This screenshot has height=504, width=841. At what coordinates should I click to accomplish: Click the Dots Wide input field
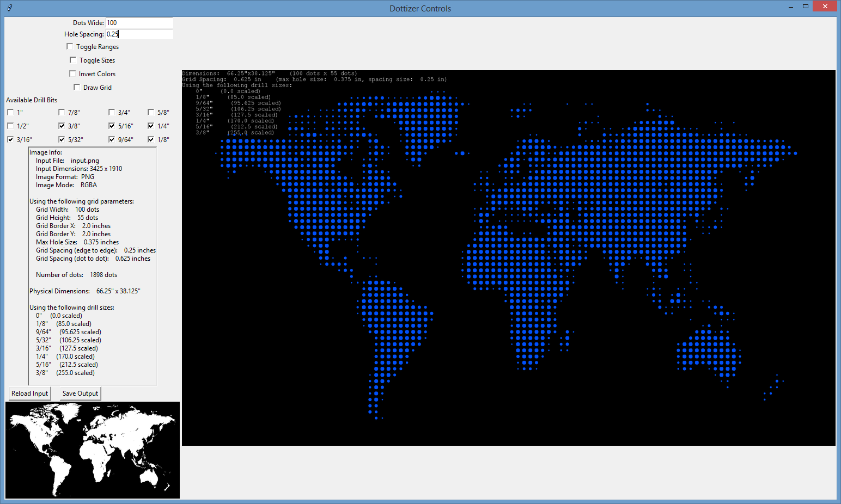139,23
